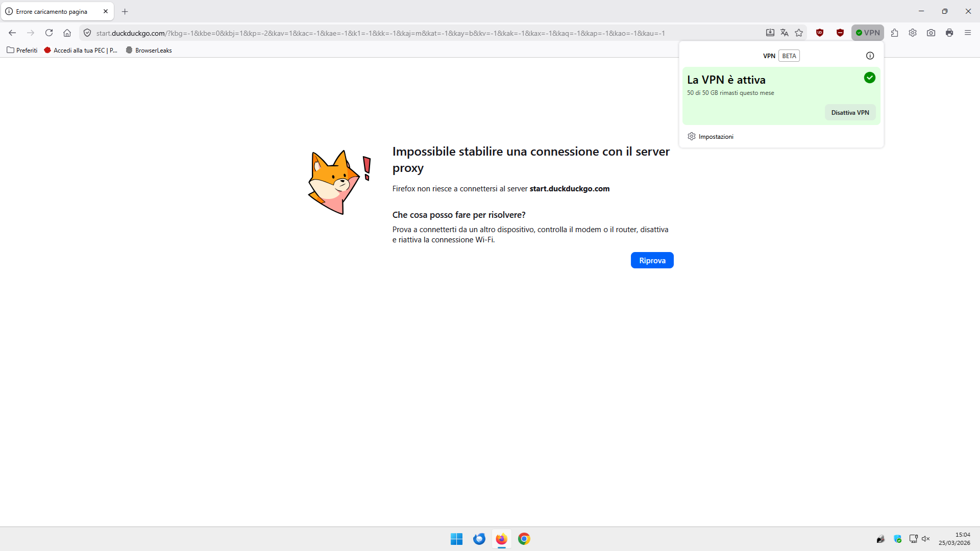Open the uBlock Origin extension icon
The image size is (980, 551).
tap(820, 33)
